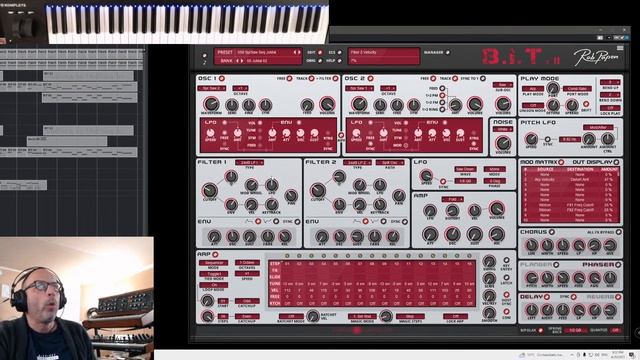Viewport: 640px width, 360px height.
Task: Select Filter 2 inverted envelope shape
Action: click(383, 222)
